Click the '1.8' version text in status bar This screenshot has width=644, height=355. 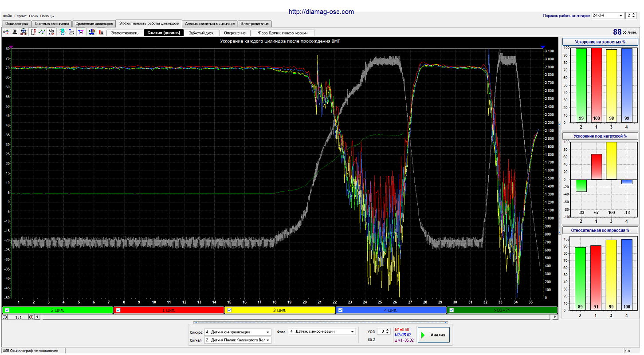pyautogui.click(x=628, y=351)
